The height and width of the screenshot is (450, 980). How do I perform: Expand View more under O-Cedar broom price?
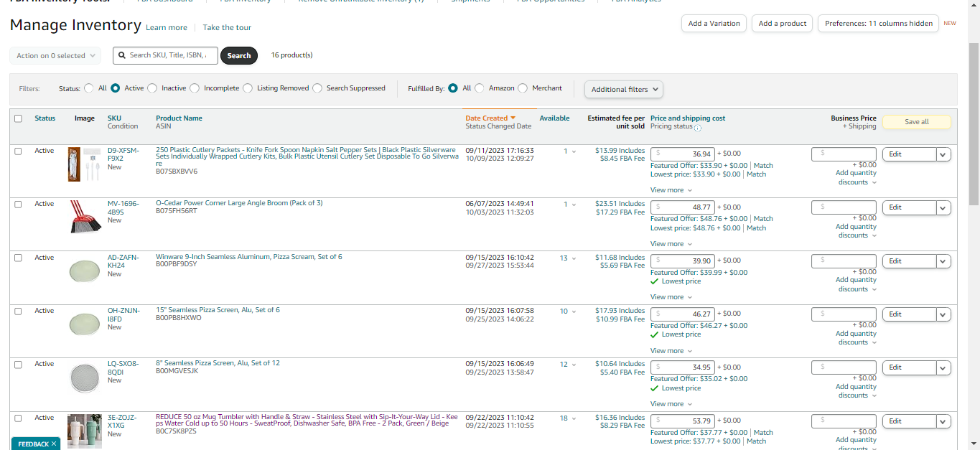point(671,244)
